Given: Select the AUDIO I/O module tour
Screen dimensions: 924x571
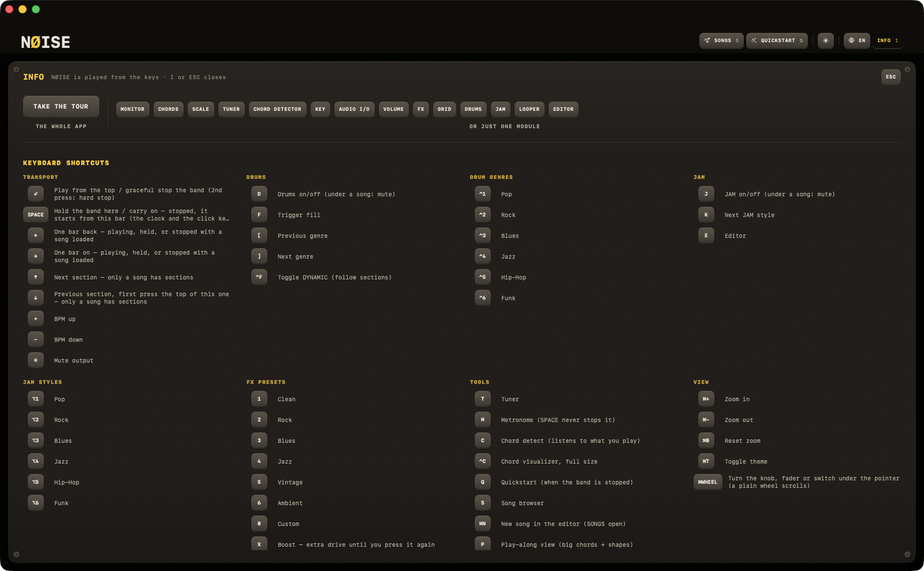Looking at the screenshot, I should coord(355,109).
